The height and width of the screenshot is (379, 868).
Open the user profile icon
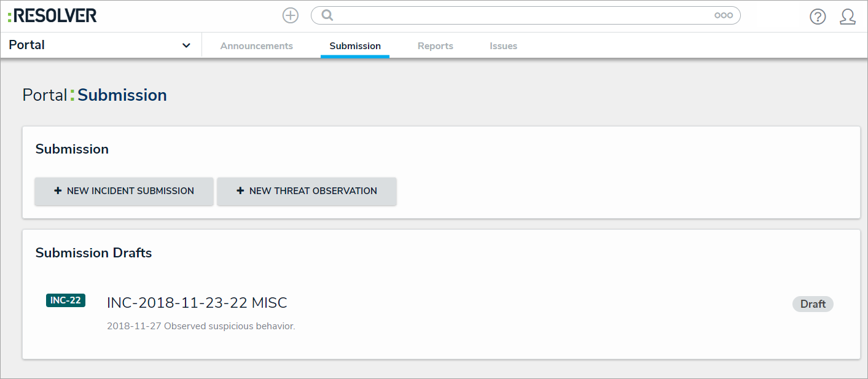click(x=848, y=17)
